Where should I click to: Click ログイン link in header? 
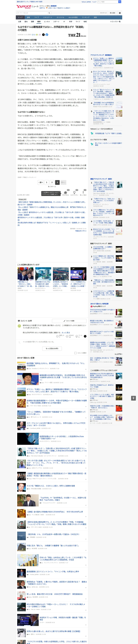[x=42, y=8]
